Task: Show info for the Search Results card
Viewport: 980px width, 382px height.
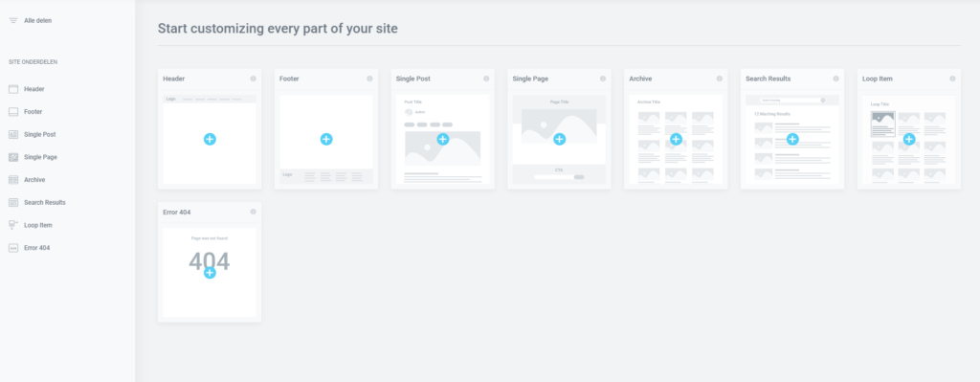Action: 835,79
